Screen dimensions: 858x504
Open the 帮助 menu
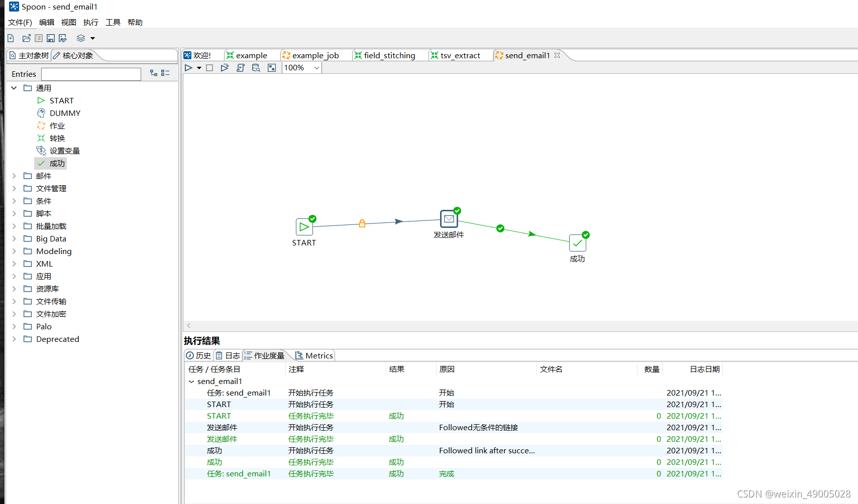135,22
